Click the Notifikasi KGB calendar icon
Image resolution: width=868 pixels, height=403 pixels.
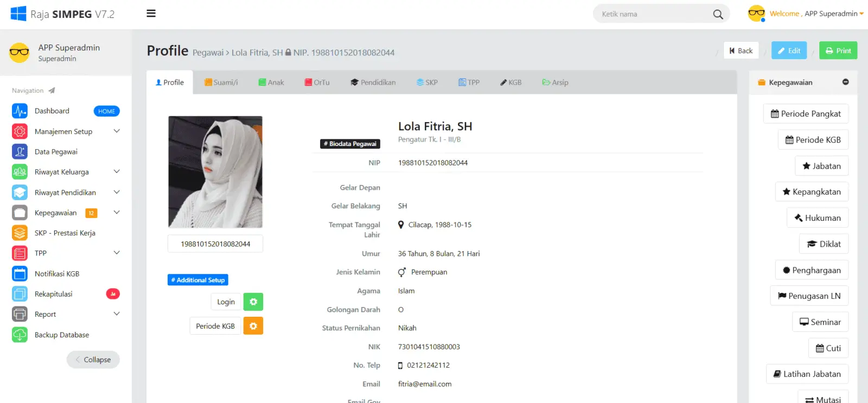click(20, 274)
